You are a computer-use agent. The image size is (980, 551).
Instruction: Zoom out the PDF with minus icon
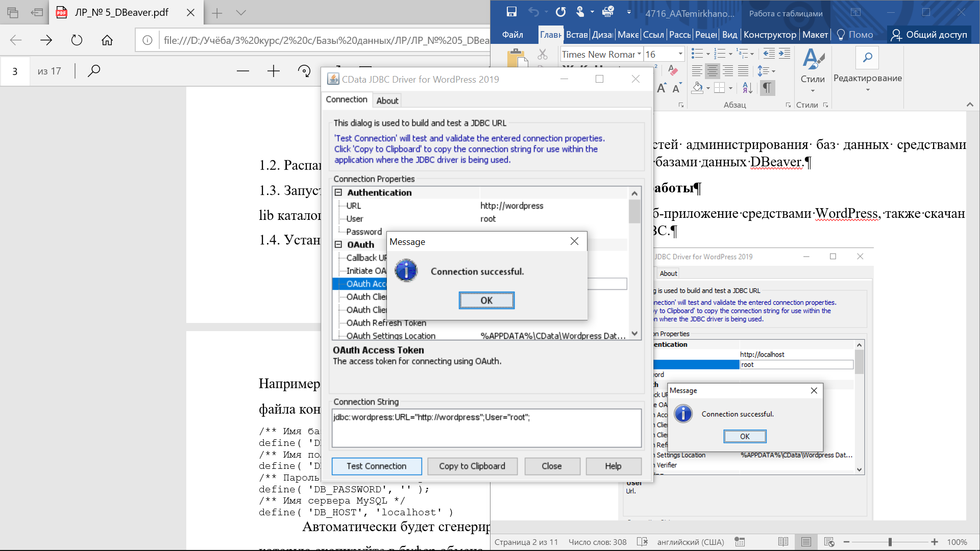click(243, 71)
